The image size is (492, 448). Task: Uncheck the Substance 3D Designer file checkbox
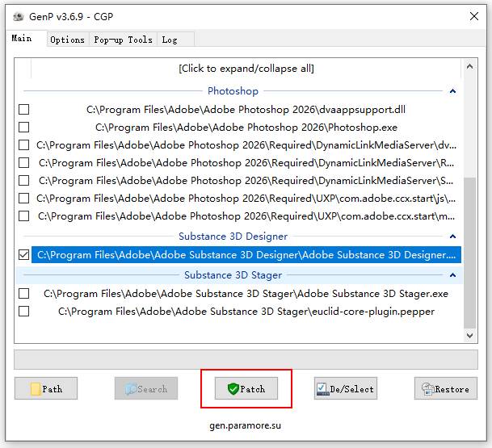[x=24, y=255]
